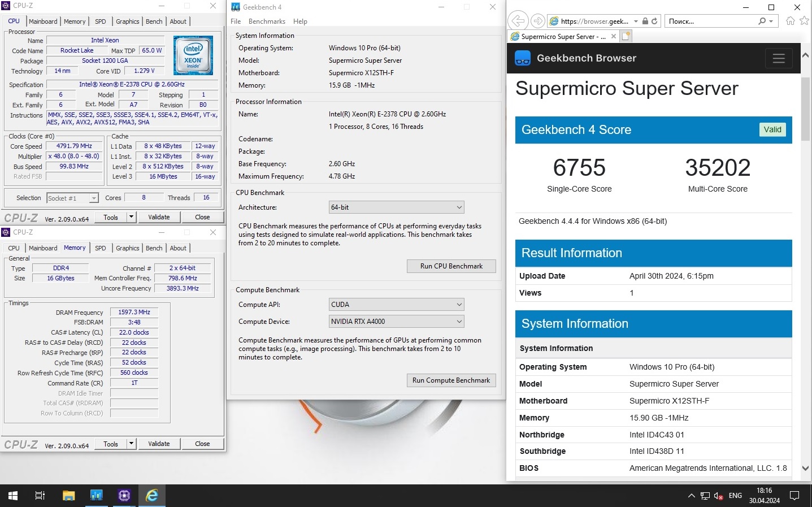Click the Core Speed 4791.79 MHz value
Viewport: 812px width, 507px height.
tap(74, 146)
